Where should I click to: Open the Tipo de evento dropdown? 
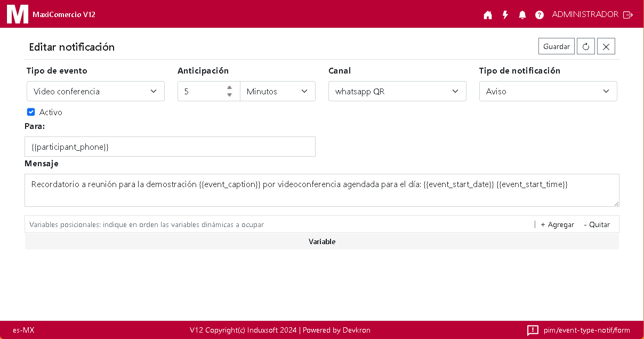(95, 91)
